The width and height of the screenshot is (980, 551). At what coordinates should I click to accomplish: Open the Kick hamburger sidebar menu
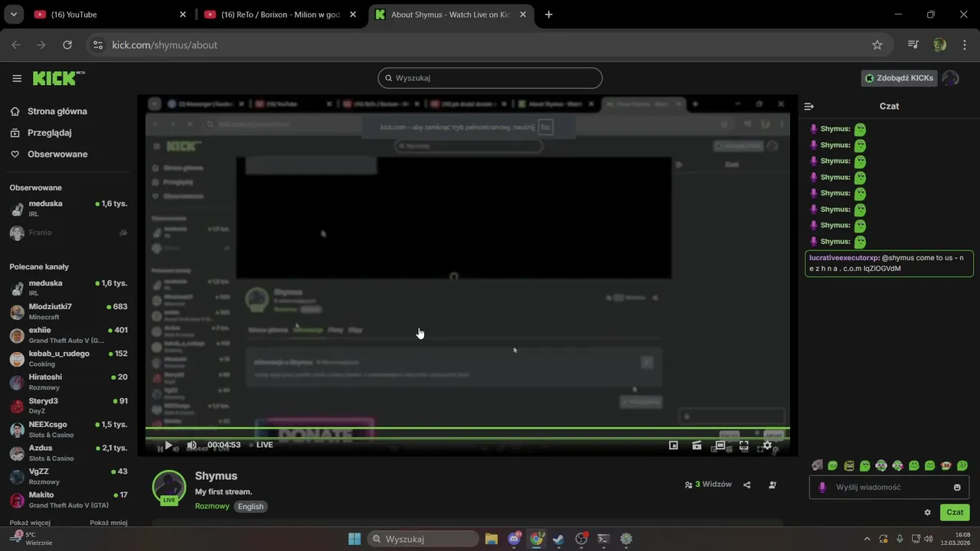pos(17,78)
